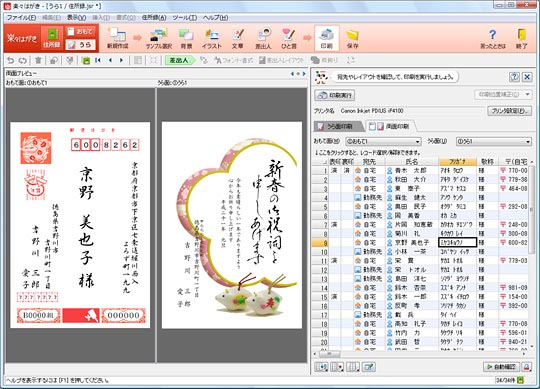Open the ヘルプ(H) menu
The image size is (540, 389).
tap(215, 18)
